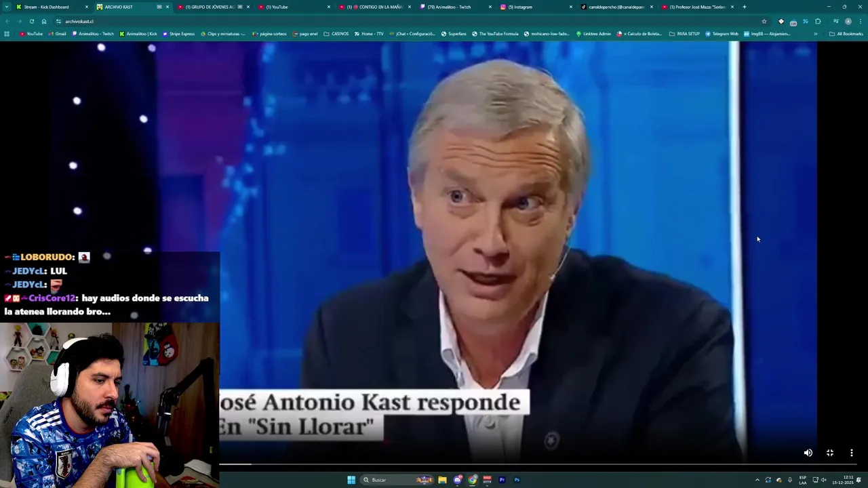Mute the video with the speaker icon
868x488 pixels.
click(808, 453)
